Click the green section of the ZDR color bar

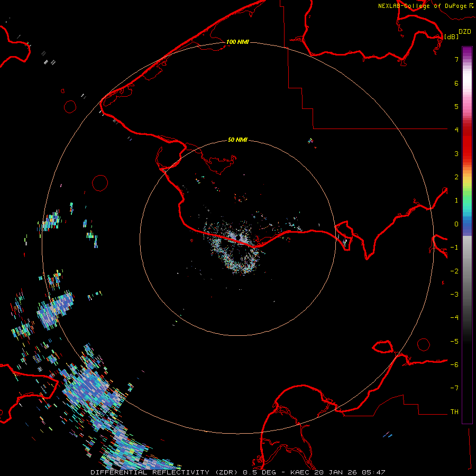pos(467,199)
